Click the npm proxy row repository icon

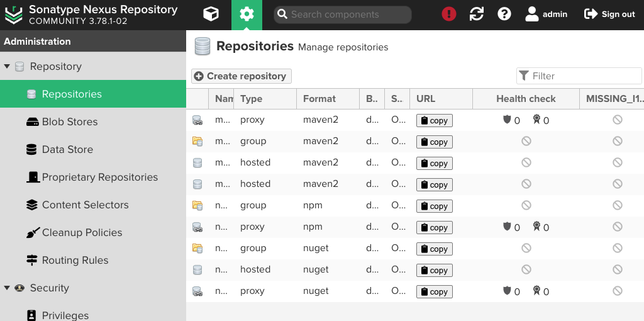click(x=197, y=227)
